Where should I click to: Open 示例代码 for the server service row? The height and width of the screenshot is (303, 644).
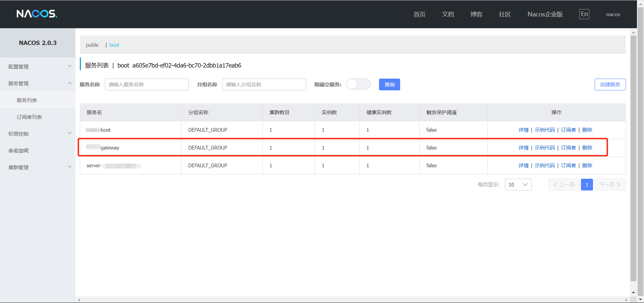545,166
